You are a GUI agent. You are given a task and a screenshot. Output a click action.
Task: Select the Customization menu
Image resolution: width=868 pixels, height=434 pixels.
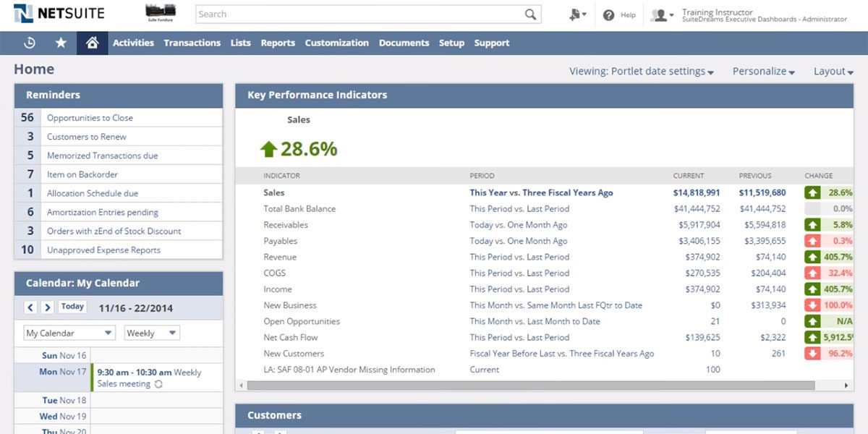click(x=336, y=43)
